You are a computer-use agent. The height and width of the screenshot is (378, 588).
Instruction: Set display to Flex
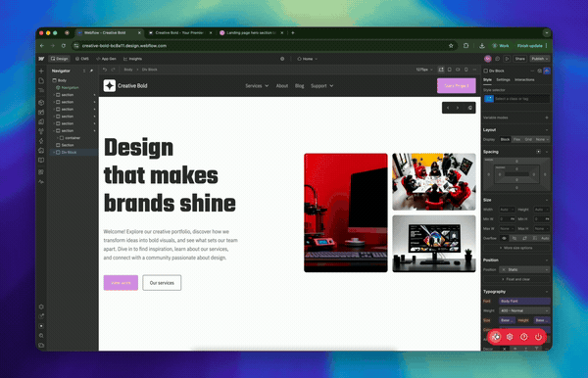tap(516, 139)
